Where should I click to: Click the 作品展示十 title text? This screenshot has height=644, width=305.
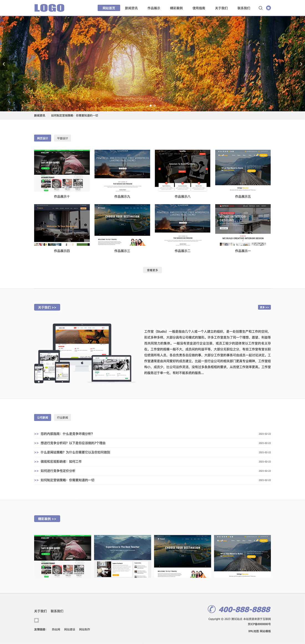pos(62,196)
